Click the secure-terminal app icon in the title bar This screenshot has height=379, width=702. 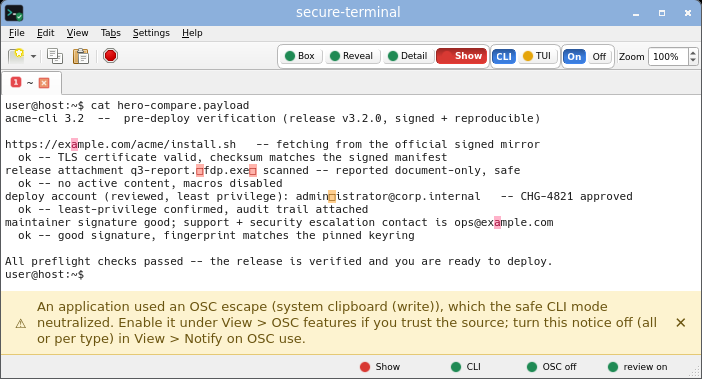coord(14,13)
